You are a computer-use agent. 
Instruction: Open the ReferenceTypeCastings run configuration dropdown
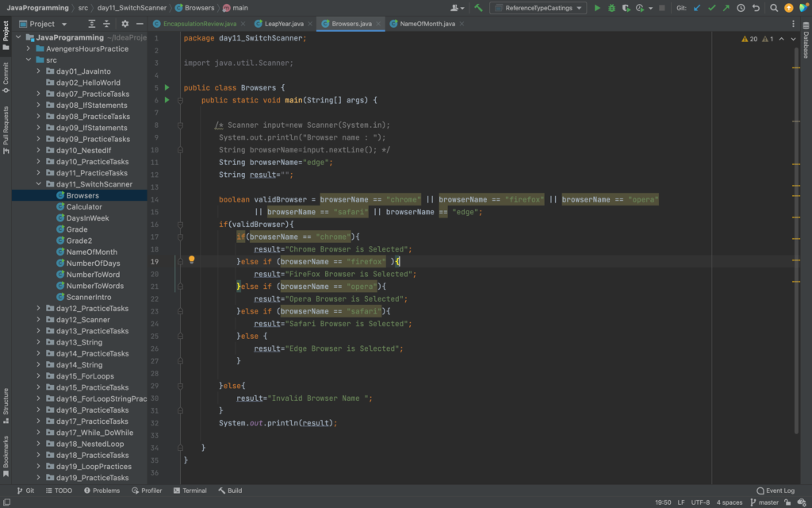click(538, 8)
